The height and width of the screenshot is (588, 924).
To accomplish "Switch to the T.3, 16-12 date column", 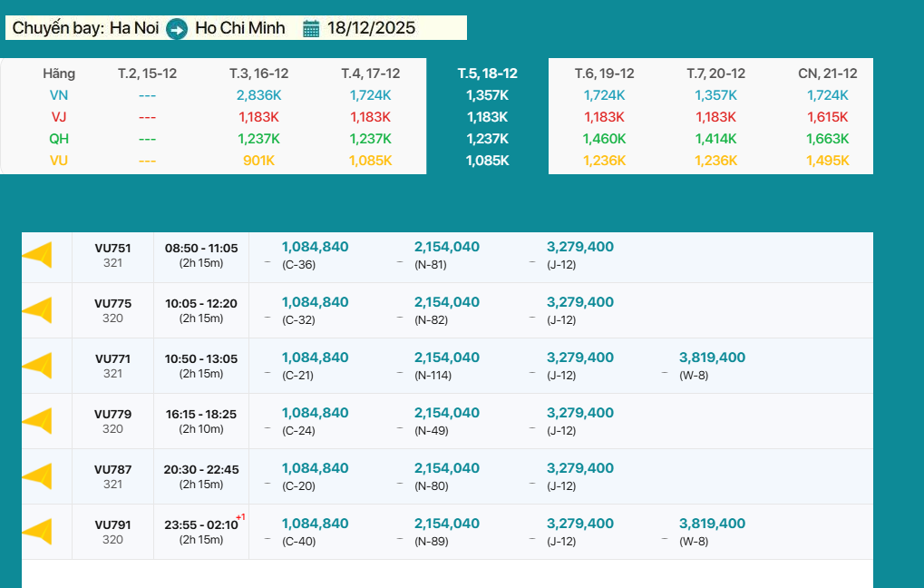I will (x=258, y=73).
